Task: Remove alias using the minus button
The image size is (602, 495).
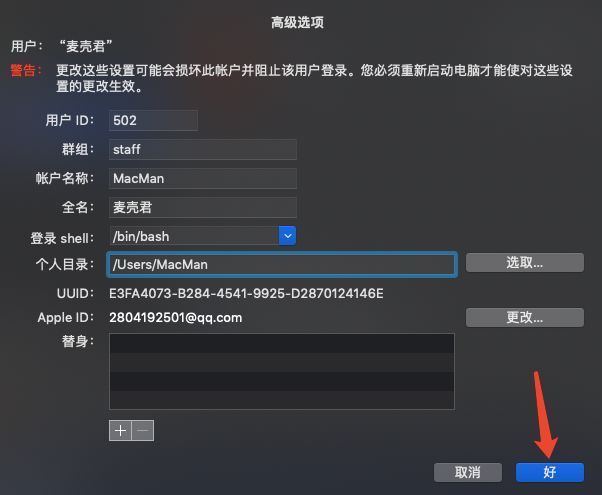Action: (x=143, y=430)
